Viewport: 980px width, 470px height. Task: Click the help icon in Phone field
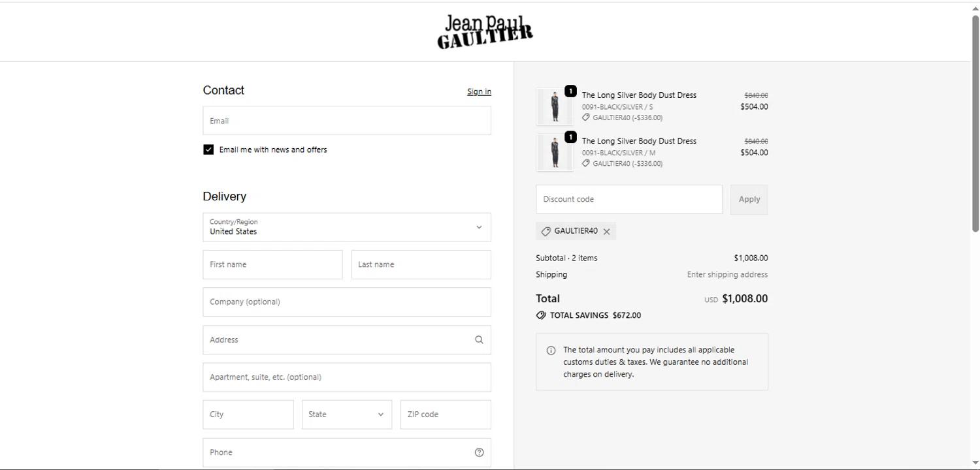(479, 452)
